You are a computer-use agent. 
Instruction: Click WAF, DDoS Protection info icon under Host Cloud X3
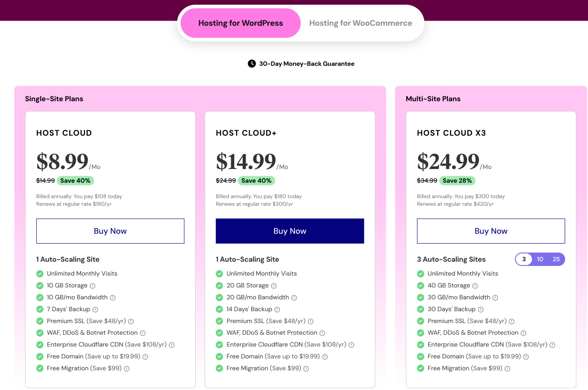[x=524, y=333]
